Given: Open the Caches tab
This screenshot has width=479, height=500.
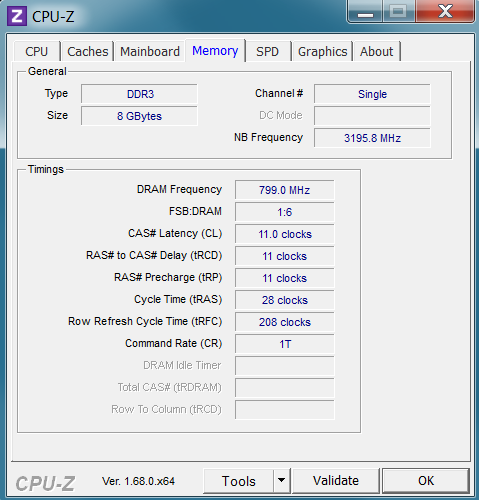Looking at the screenshot, I should tap(88, 52).
